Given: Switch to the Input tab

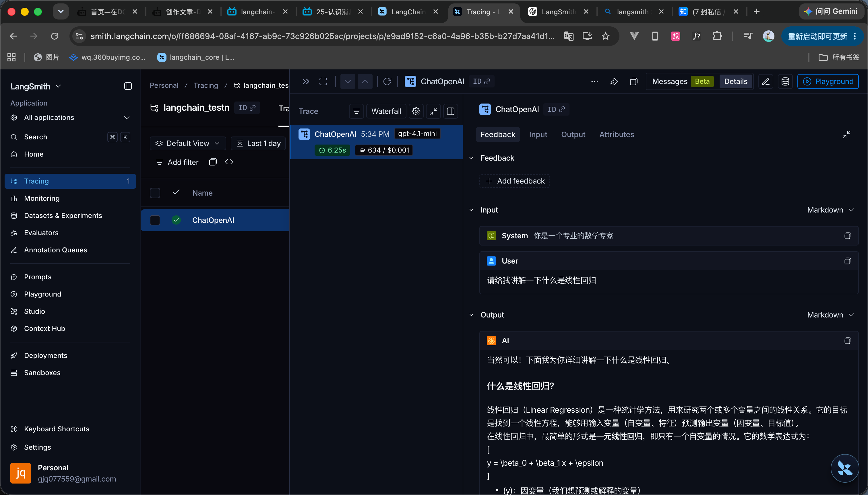Looking at the screenshot, I should coord(538,135).
